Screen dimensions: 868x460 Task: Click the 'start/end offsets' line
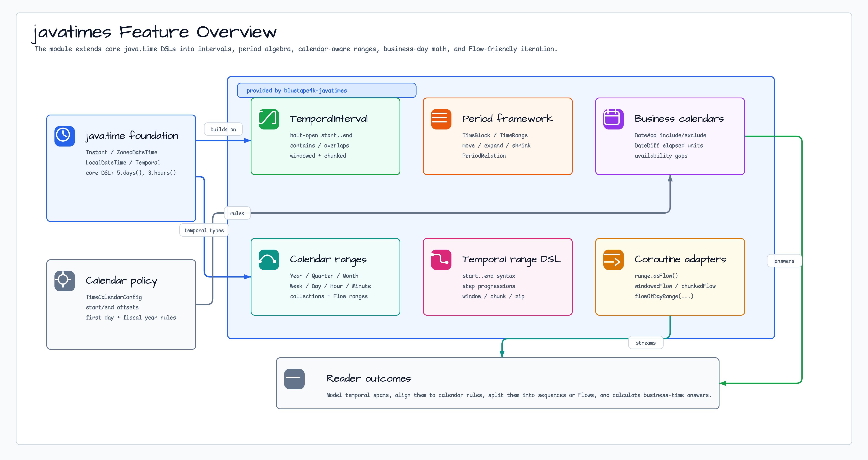click(112, 307)
